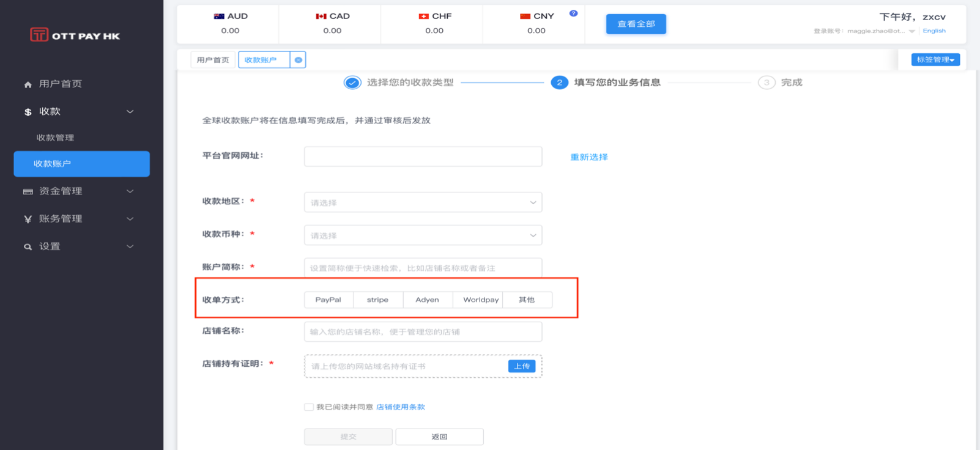Viewport: 980px width, 450px height.
Task: Click the completed step checkmark icon
Action: click(x=352, y=83)
